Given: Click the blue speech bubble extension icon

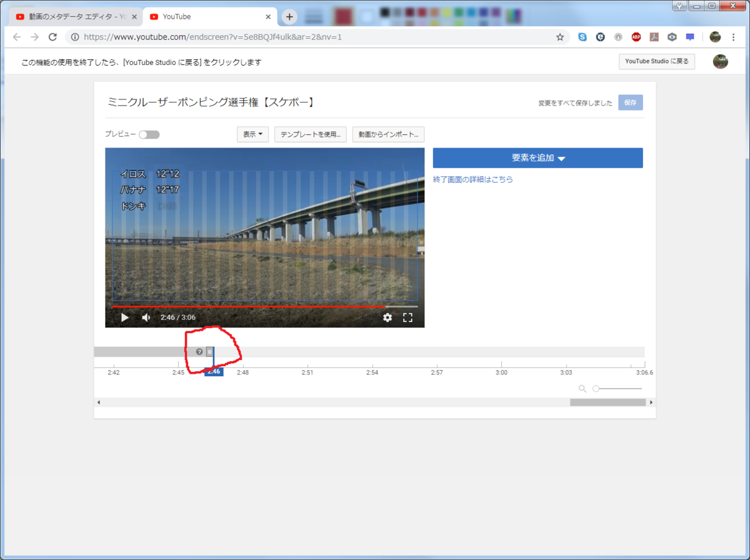Looking at the screenshot, I should click(x=690, y=37).
